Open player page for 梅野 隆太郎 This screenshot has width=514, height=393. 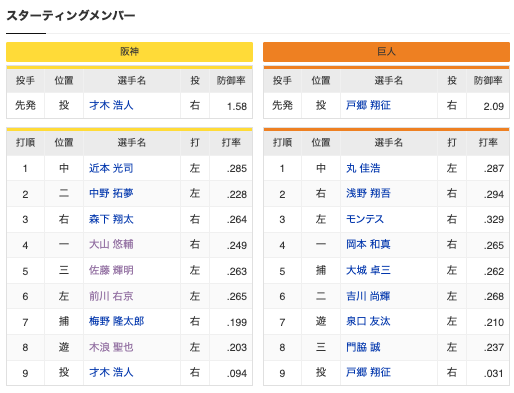(116, 321)
